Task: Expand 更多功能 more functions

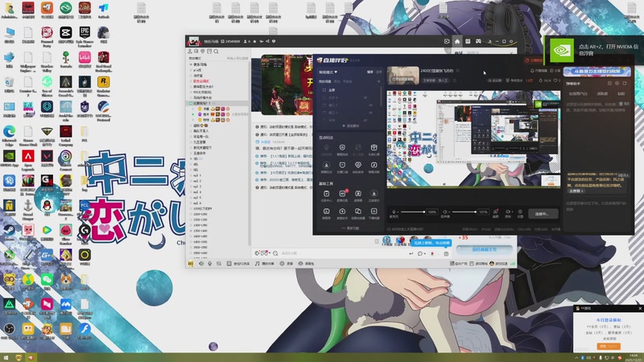Action: click(350, 228)
